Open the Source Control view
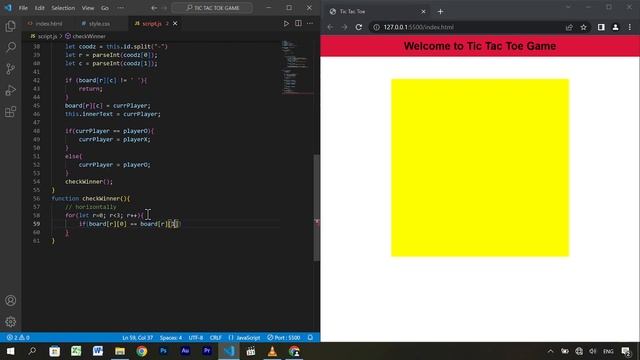The image size is (640, 360). [11, 69]
